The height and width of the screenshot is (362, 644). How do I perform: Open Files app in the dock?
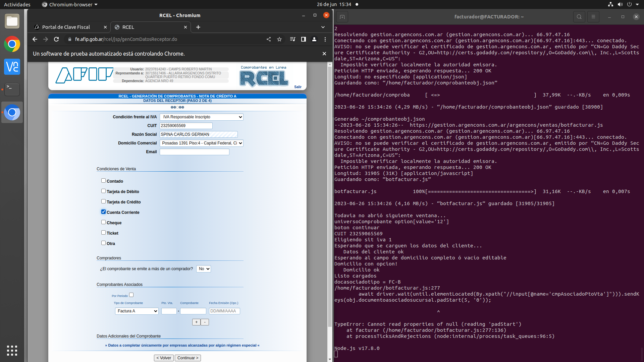point(12,21)
